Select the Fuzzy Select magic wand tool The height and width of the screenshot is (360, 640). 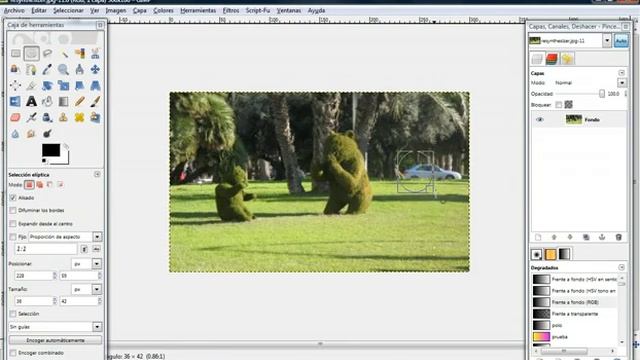[63, 53]
